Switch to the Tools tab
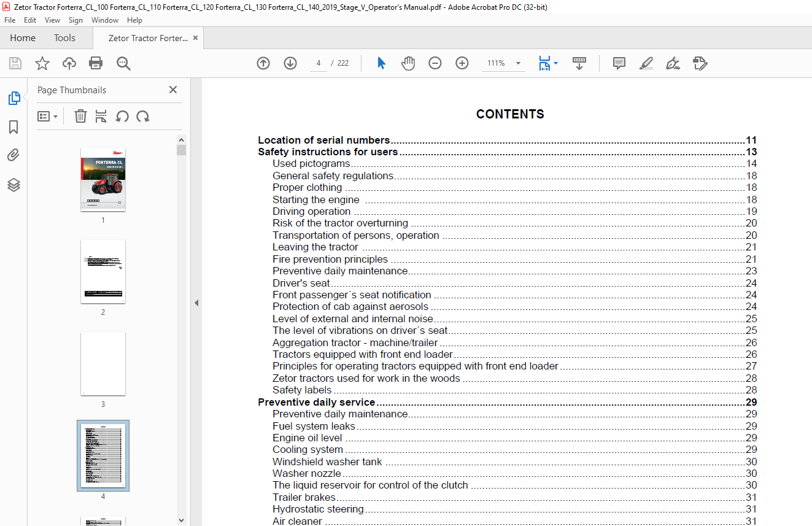The width and height of the screenshot is (812, 526). pos(64,38)
